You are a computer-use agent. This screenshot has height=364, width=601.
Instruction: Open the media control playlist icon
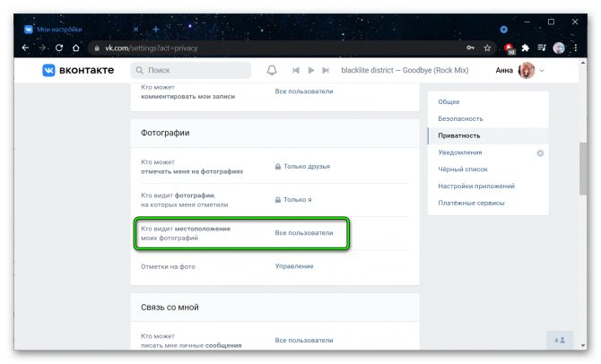pos(542,48)
